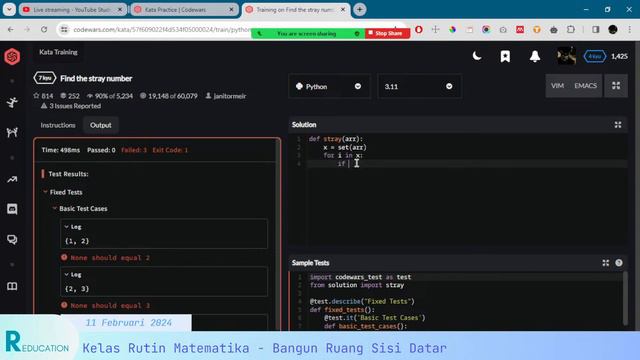Switch to Live streaming YouTube Studio tab
Screen dimensions: 640x360
[x=73, y=9]
